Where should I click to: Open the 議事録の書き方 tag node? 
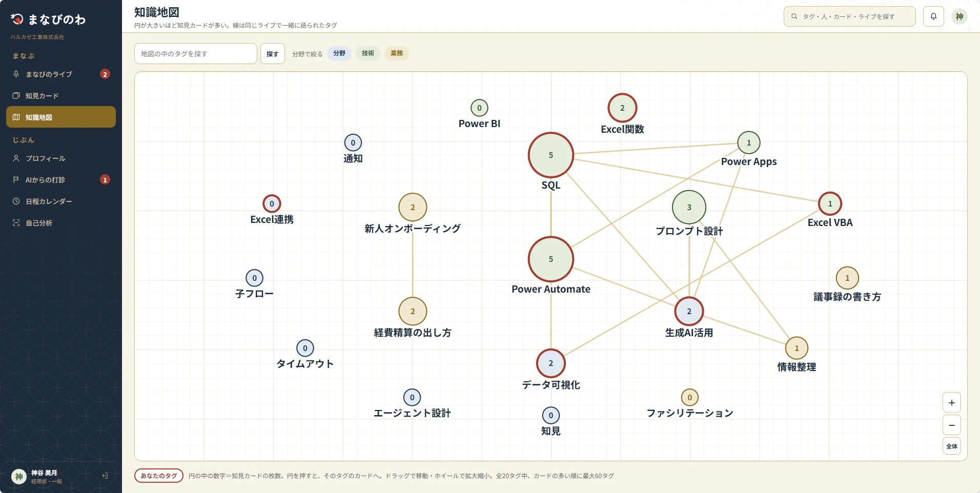coord(847,278)
